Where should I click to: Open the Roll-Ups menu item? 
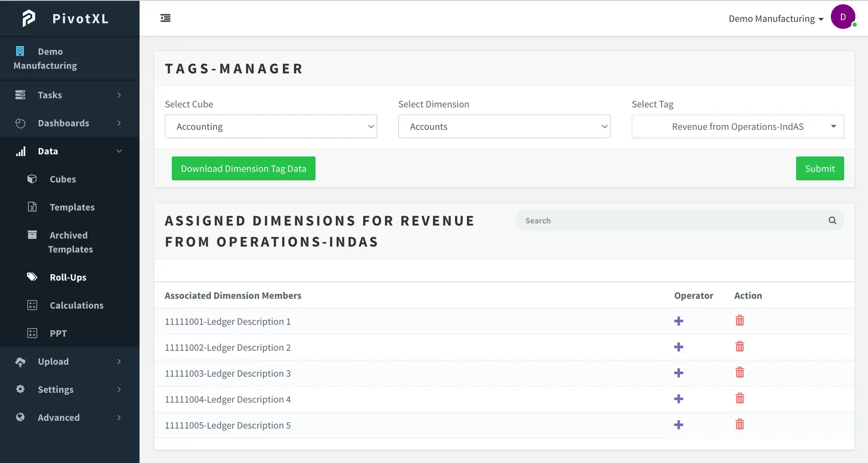click(70, 277)
